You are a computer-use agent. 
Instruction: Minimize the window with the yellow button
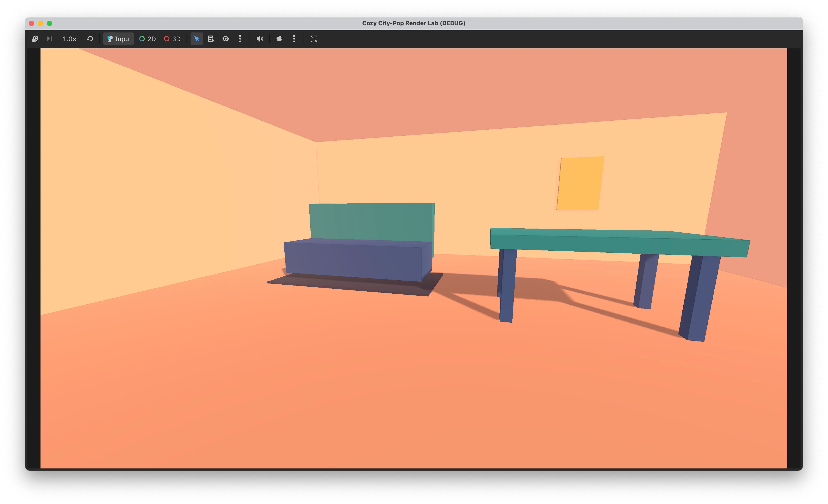(40, 23)
